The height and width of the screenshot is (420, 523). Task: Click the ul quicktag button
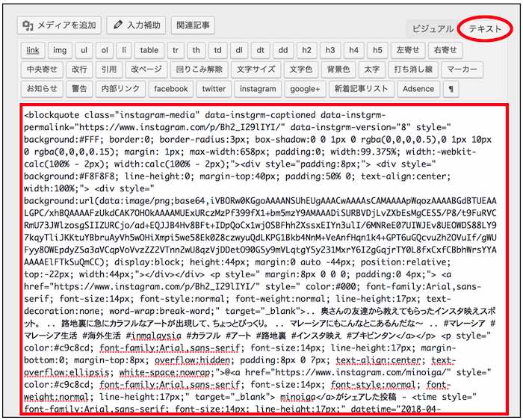click(x=84, y=50)
